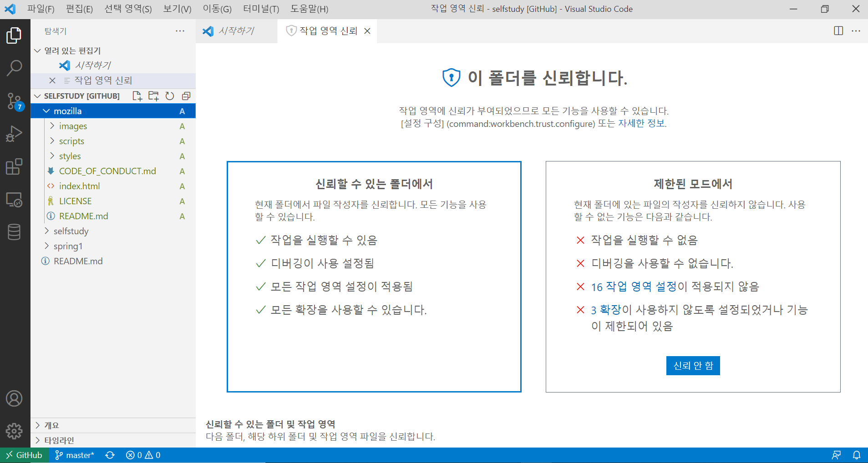Screen dimensions: 868x463
Task: Collapse the 열려 있는 편집기 section
Action: coord(37,50)
